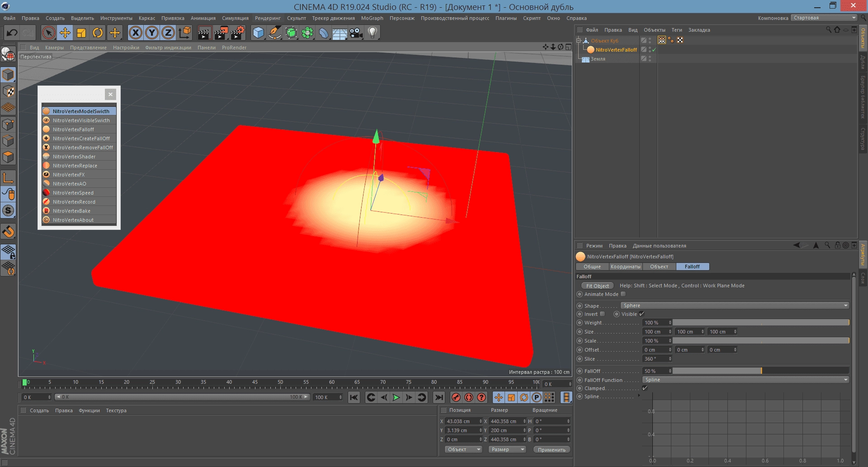Image resolution: width=868 pixels, height=467 pixels.
Task: Open NitroVertexModelSwitch in the floating palette
Action: click(x=79, y=111)
